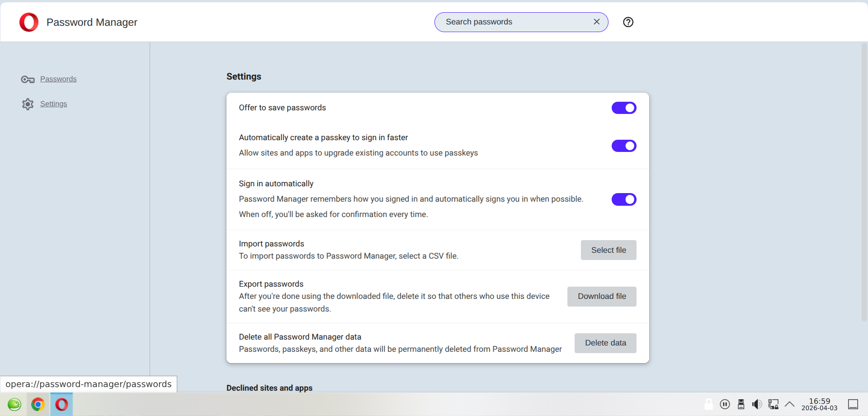Screen dimensions: 868x416
Task: Click into the Search passwords field
Action: tap(515, 22)
